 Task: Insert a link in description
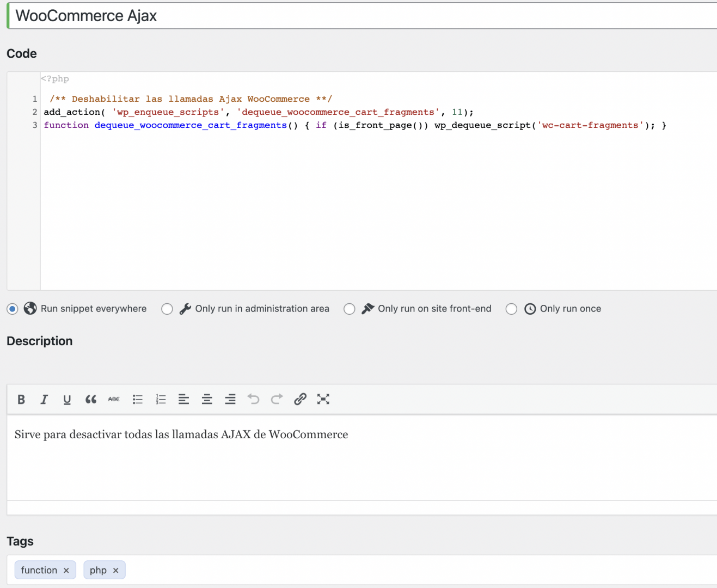(300, 399)
